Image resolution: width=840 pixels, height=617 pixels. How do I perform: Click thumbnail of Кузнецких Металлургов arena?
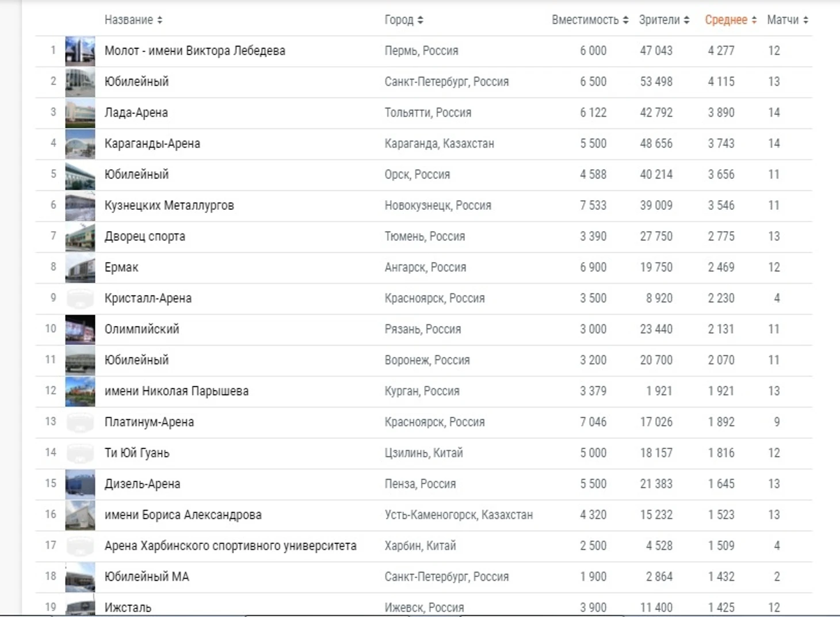pos(80,206)
